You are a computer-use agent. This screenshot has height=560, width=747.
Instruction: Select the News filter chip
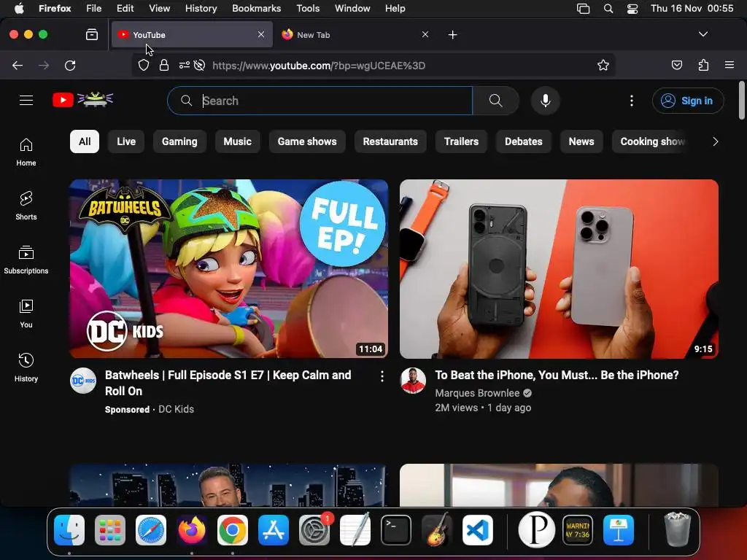click(581, 141)
